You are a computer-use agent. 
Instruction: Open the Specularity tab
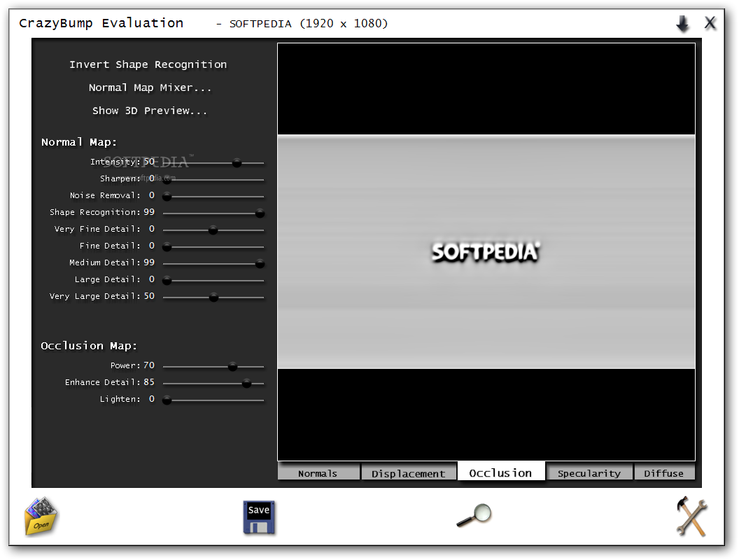[589, 472]
